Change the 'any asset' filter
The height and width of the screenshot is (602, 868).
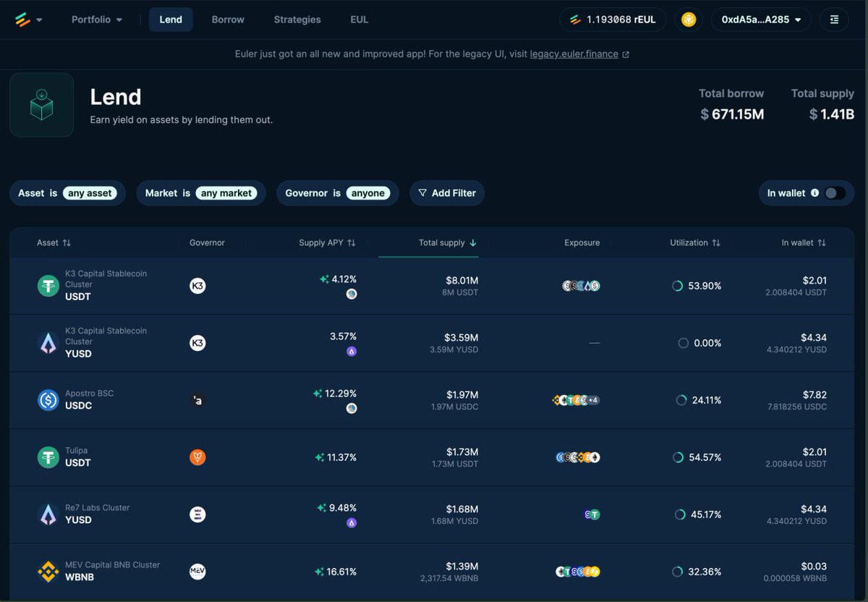pos(90,193)
